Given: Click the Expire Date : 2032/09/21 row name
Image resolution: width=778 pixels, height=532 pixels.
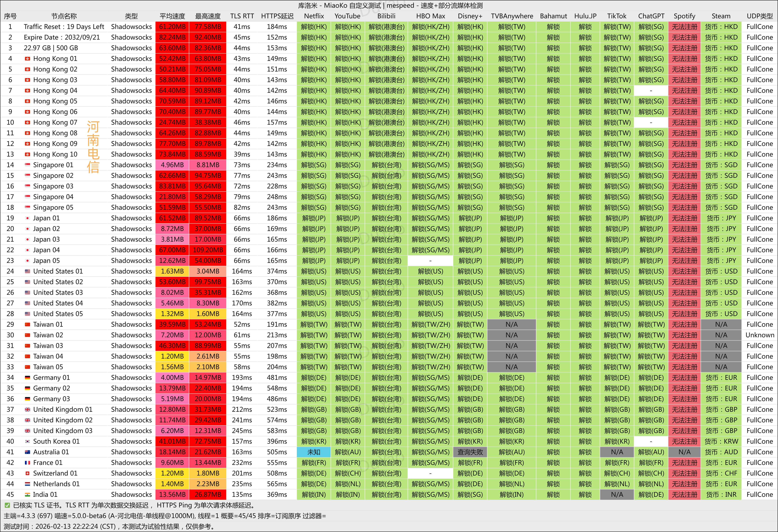Looking at the screenshot, I should 62,38.
